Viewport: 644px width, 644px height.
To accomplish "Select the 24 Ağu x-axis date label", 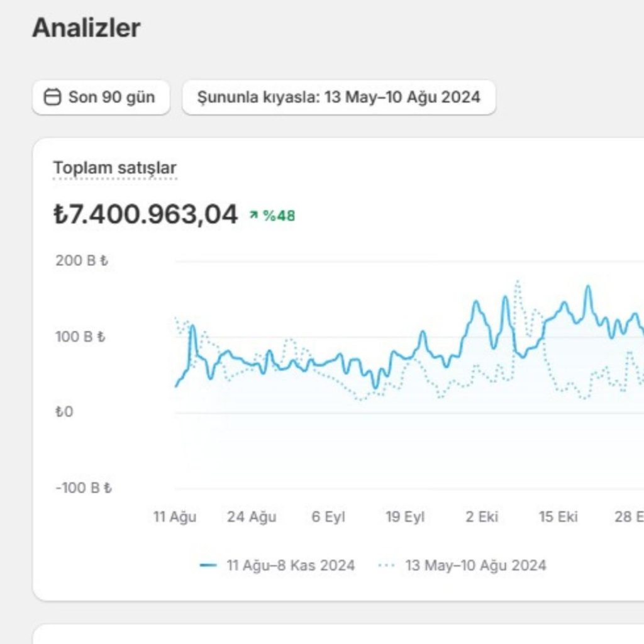I will 252,517.
